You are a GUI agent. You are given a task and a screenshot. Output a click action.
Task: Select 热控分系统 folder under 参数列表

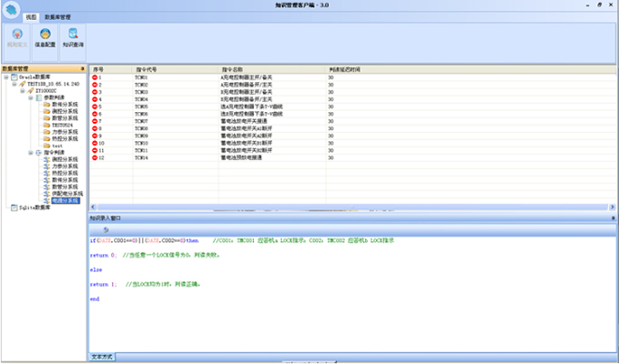65,138
